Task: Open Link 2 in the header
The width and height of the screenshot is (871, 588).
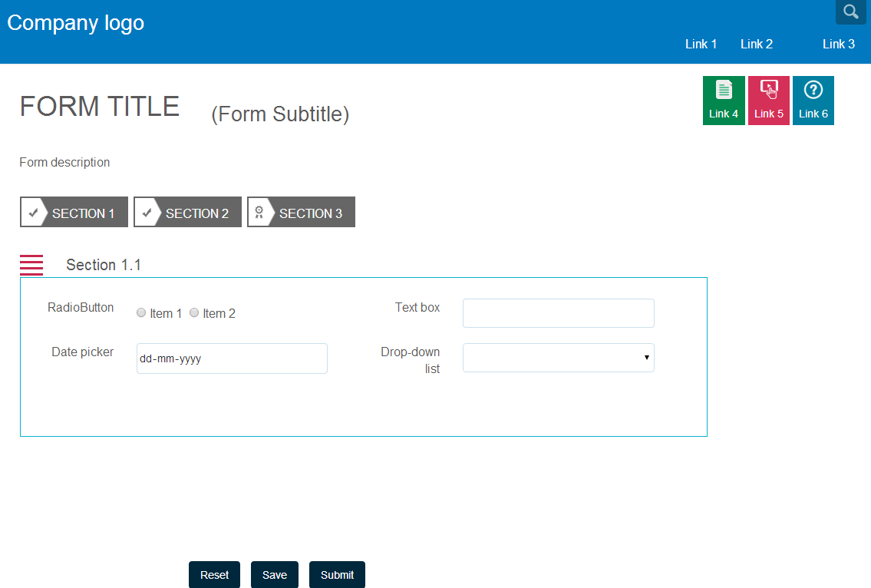Action: tap(757, 44)
